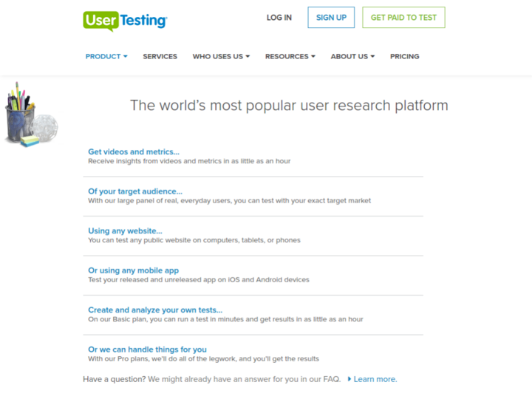Viewport: 532px width, 399px height.
Task: Open the About Us dropdown
Action: click(x=352, y=56)
